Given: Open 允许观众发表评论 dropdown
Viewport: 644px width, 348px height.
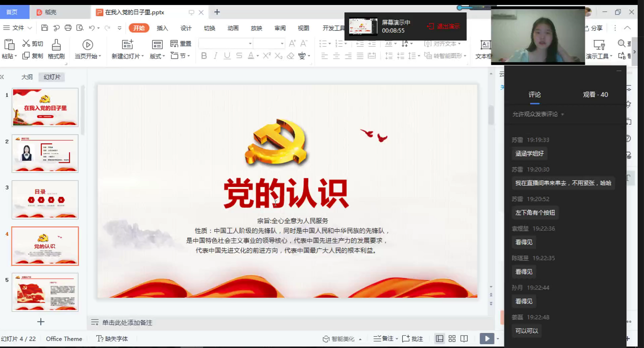Looking at the screenshot, I should [x=538, y=114].
